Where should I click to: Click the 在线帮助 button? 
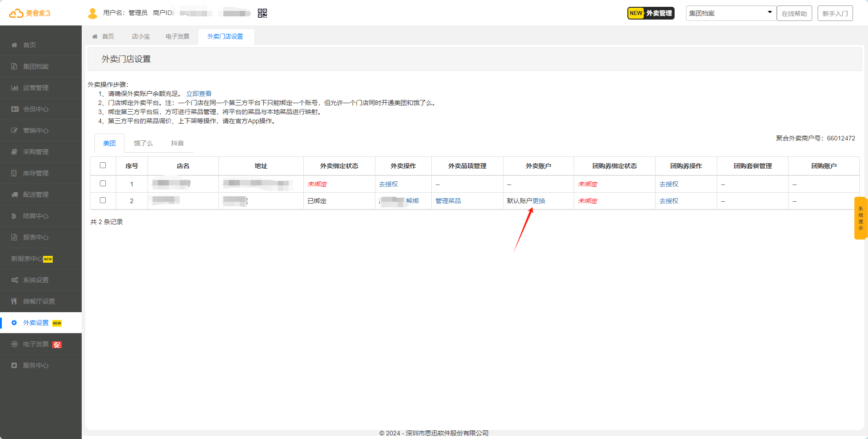(x=794, y=14)
